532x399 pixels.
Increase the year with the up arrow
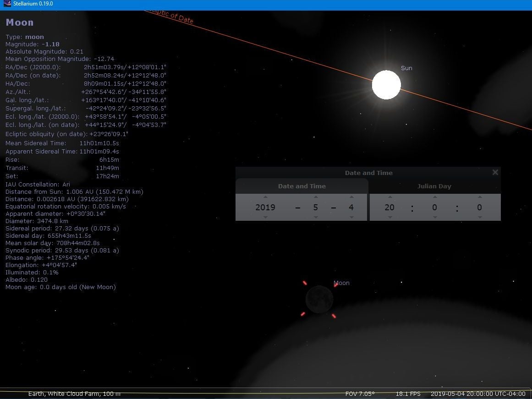pos(265,197)
